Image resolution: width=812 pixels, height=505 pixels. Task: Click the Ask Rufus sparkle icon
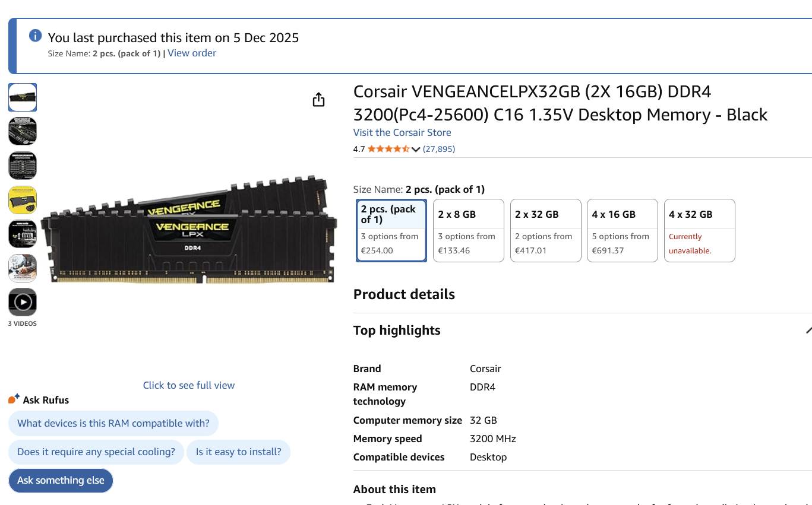pos(14,399)
